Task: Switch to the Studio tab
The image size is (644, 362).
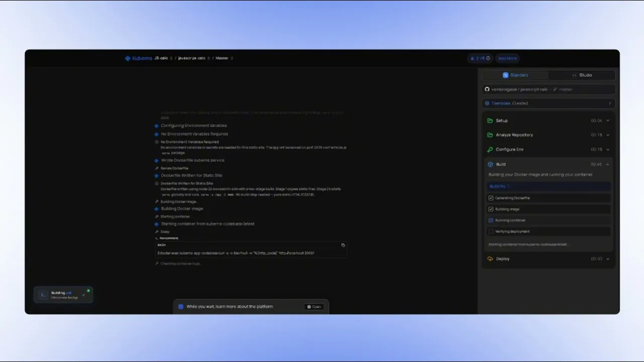Action: click(582, 75)
